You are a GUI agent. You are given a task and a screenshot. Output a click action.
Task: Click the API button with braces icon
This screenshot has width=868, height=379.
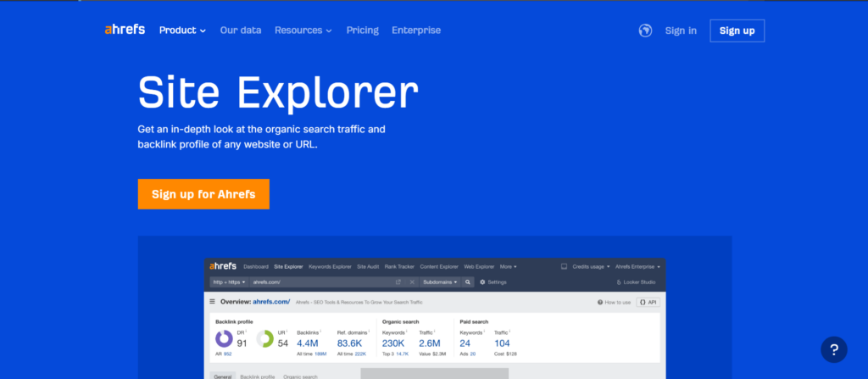648,302
